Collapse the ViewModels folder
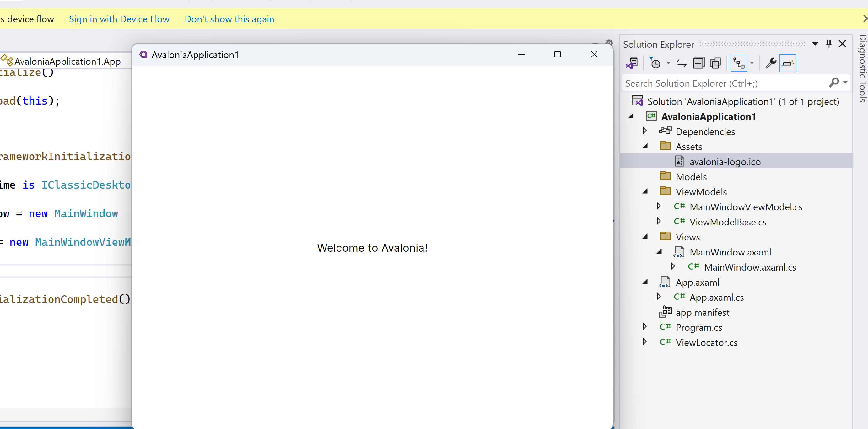This screenshot has height=429, width=868. (645, 191)
